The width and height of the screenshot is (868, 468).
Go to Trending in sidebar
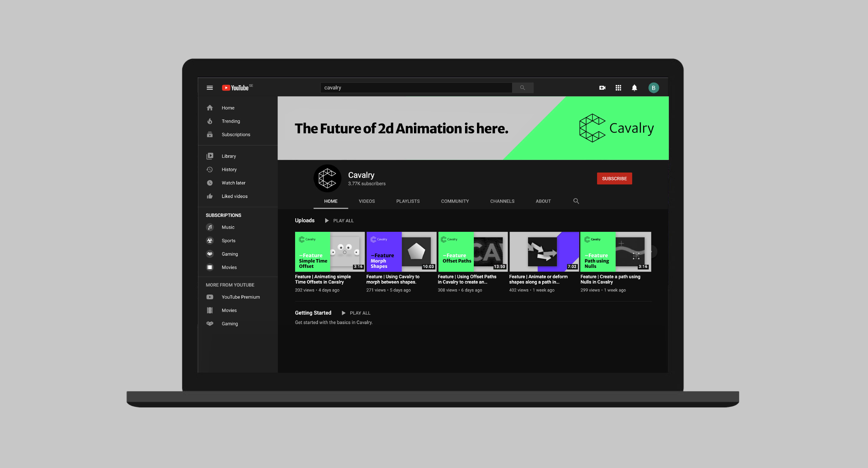(x=230, y=121)
